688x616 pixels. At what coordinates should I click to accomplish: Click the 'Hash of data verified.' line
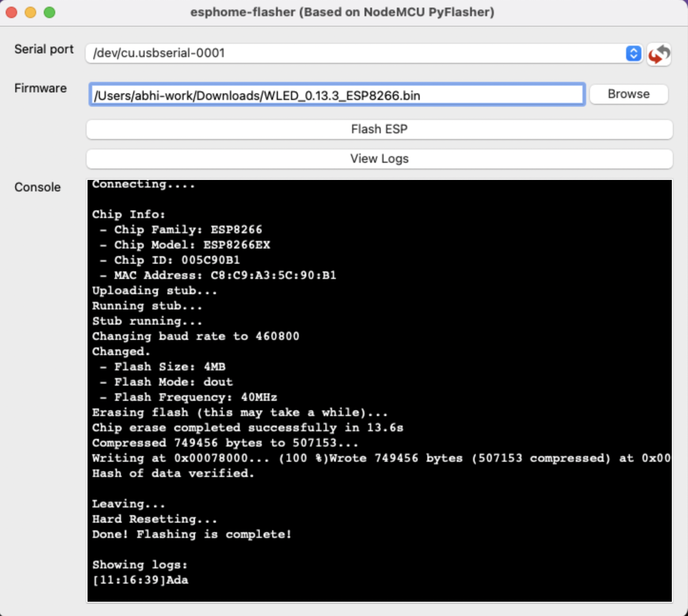173,473
